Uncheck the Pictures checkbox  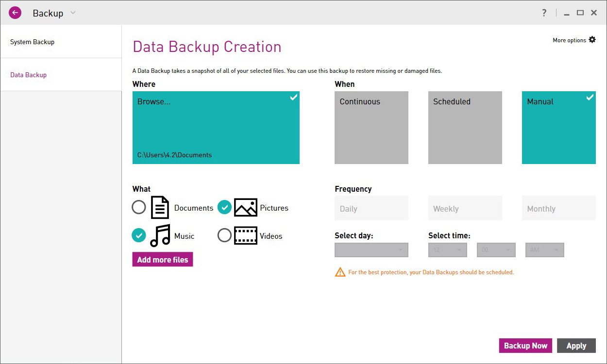pyautogui.click(x=224, y=208)
